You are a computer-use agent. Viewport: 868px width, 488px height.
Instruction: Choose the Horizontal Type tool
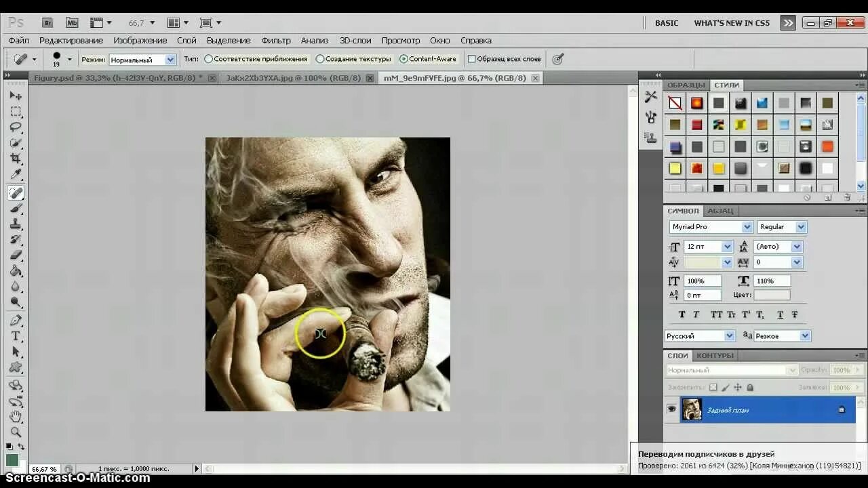click(x=16, y=336)
